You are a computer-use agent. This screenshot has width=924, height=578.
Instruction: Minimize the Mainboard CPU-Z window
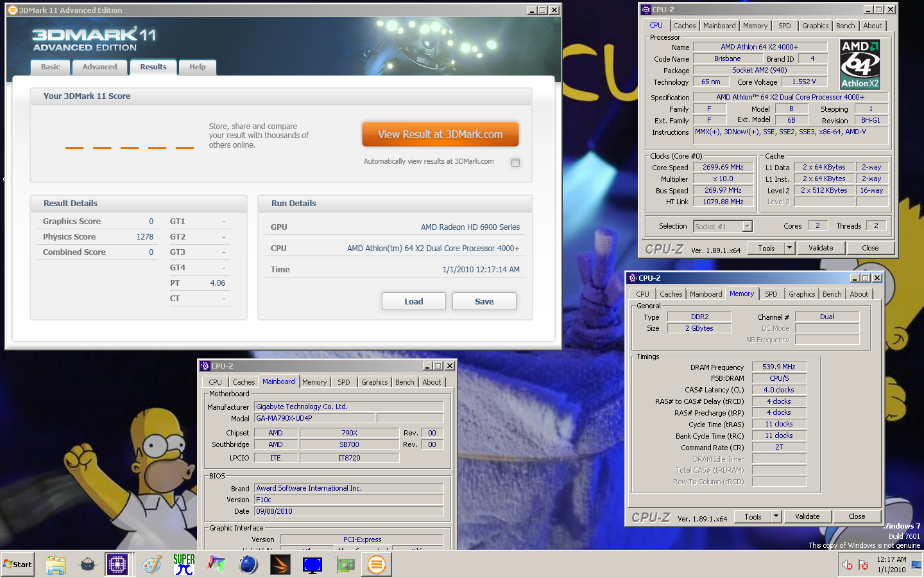click(427, 366)
